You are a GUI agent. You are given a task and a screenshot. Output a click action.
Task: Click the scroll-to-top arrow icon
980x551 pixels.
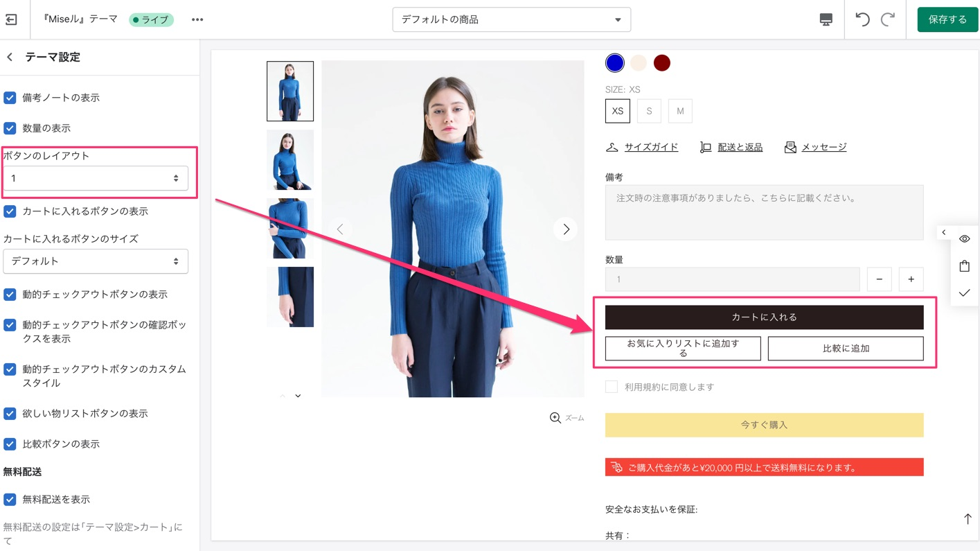coord(967,519)
